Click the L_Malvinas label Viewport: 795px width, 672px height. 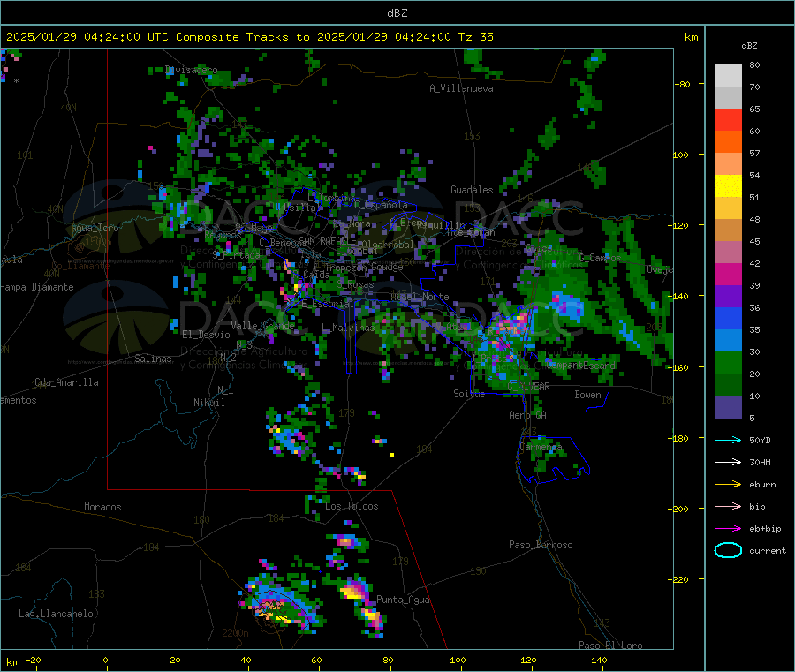(347, 328)
